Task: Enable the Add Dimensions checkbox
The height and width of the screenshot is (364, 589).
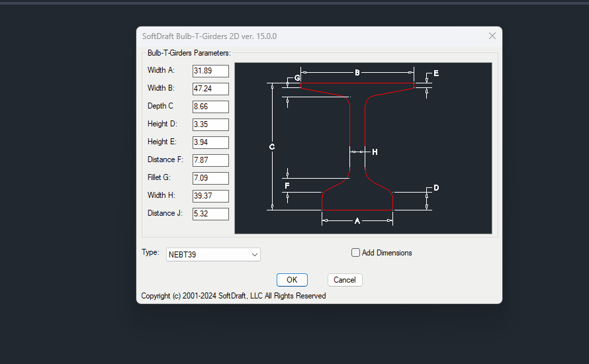Action: tap(356, 253)
